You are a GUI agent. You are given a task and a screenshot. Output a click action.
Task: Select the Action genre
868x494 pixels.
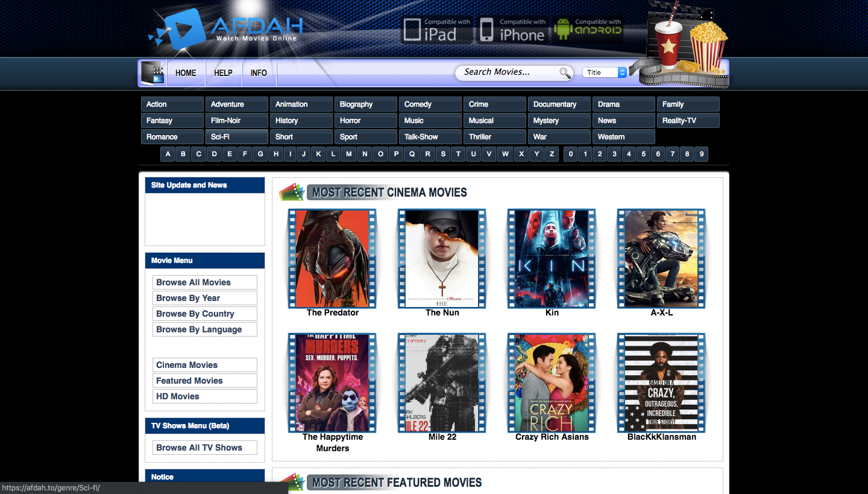coord(172,104)
